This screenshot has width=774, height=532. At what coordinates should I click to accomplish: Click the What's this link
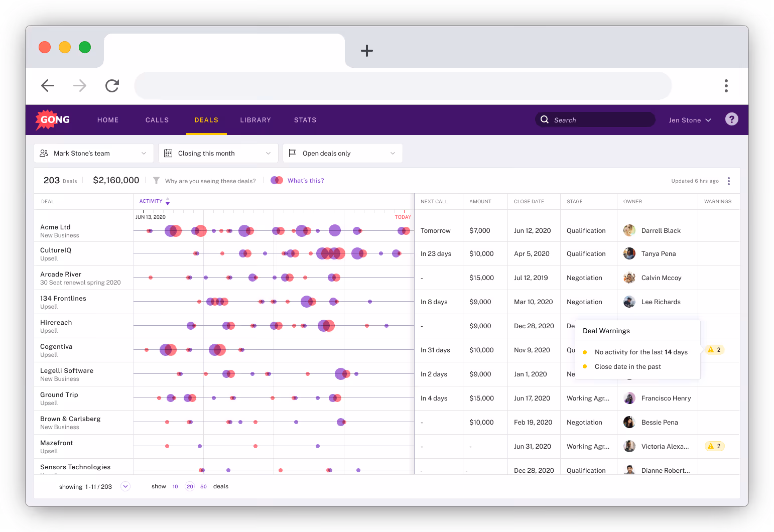click(306, 180)
